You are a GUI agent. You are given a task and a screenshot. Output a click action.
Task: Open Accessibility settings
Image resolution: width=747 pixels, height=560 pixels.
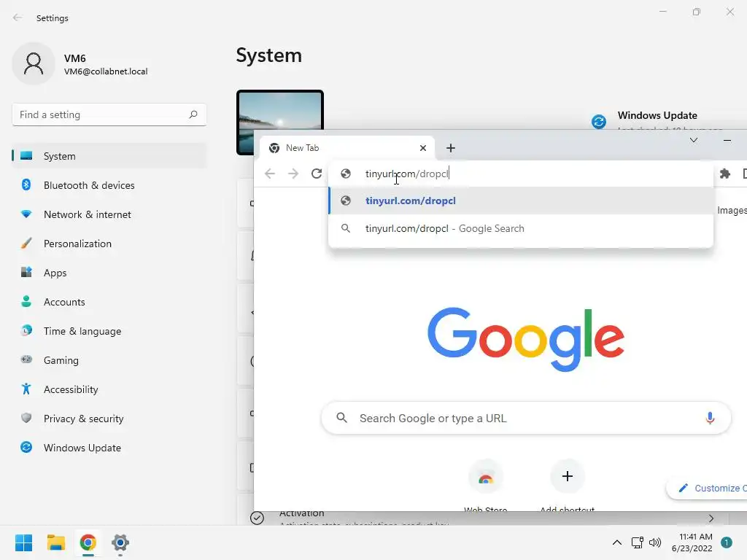[x=109, y=389]
